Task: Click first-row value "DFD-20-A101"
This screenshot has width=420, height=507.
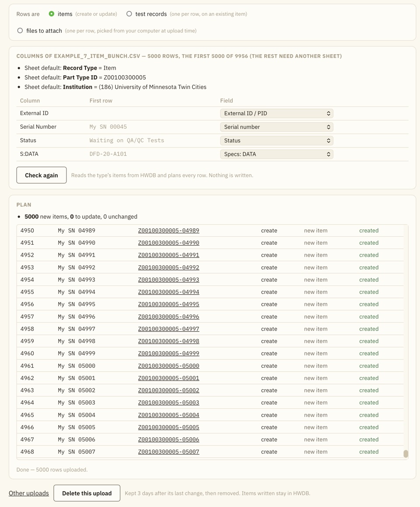Action: [108, 154]
